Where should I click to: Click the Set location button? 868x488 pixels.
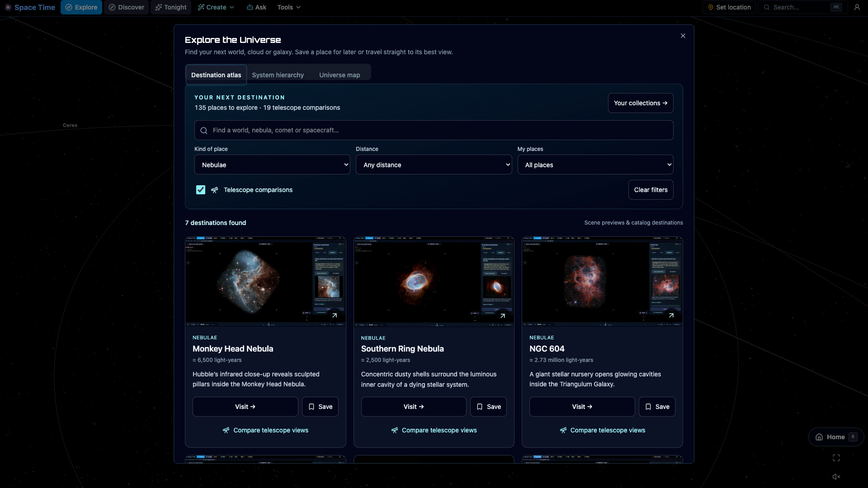click(729, 7)
